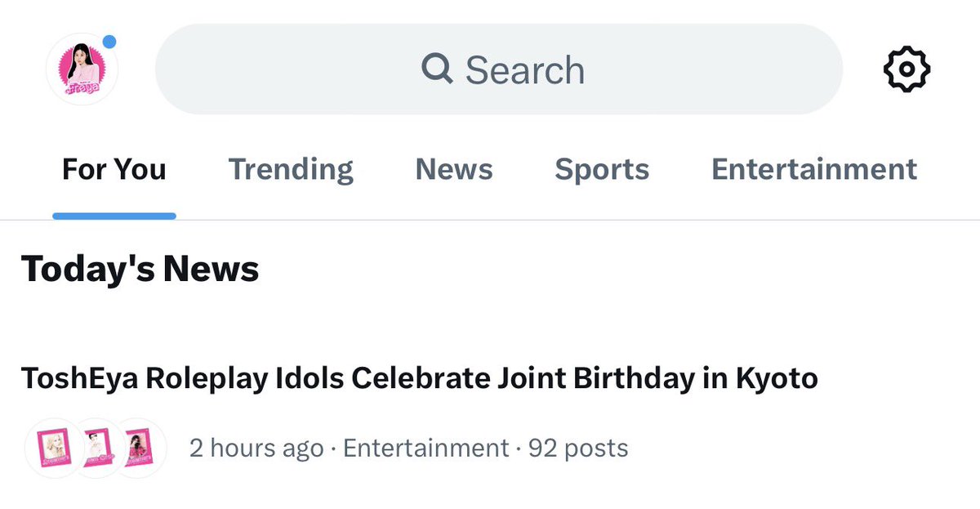
Task: Go to the Sports tab
Action: [x=602, y=169]
